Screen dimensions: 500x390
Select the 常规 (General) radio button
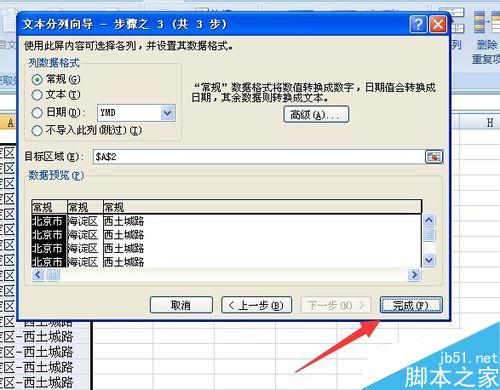click(37, 79)
